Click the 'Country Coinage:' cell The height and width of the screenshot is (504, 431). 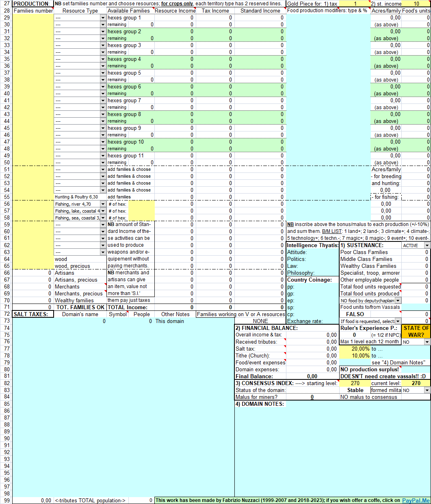312,280
